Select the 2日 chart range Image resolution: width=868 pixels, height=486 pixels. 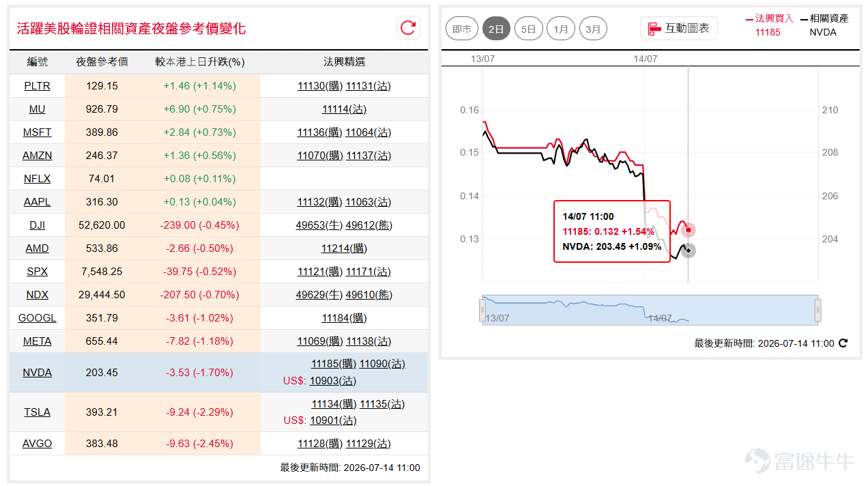[496, 29]
